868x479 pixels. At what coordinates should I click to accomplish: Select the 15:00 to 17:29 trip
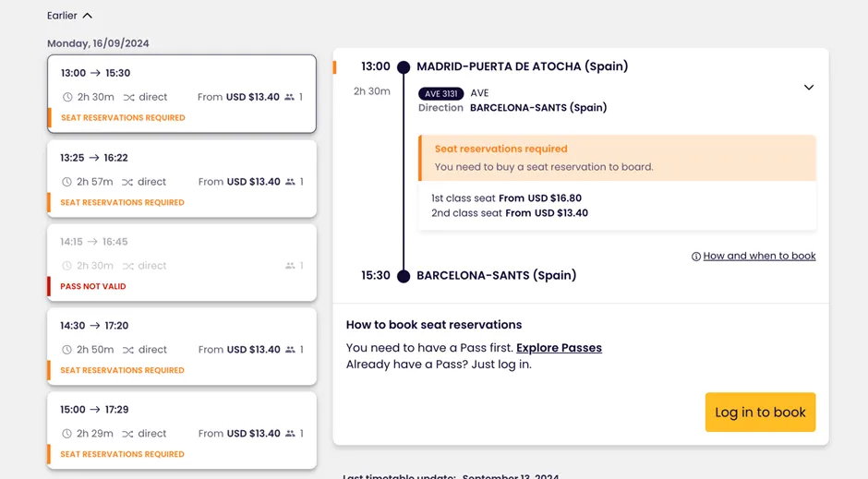(x=182, y=430)
